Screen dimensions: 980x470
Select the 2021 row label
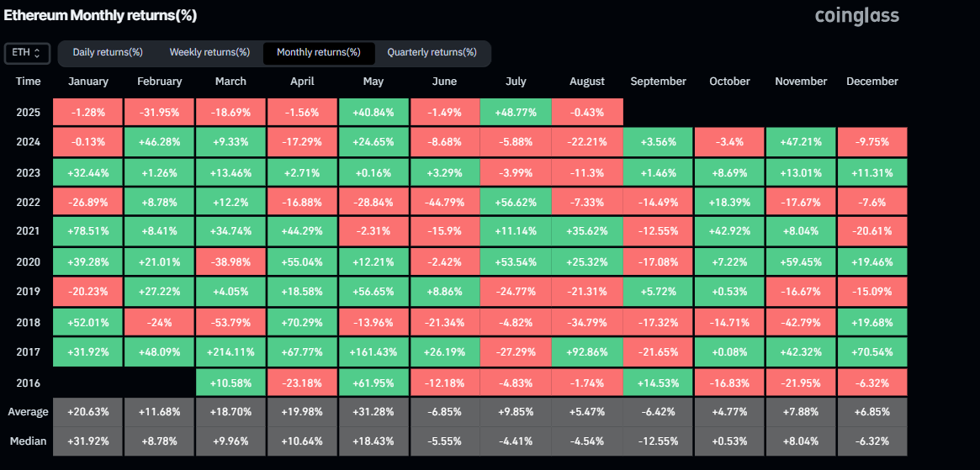[28, 231]
